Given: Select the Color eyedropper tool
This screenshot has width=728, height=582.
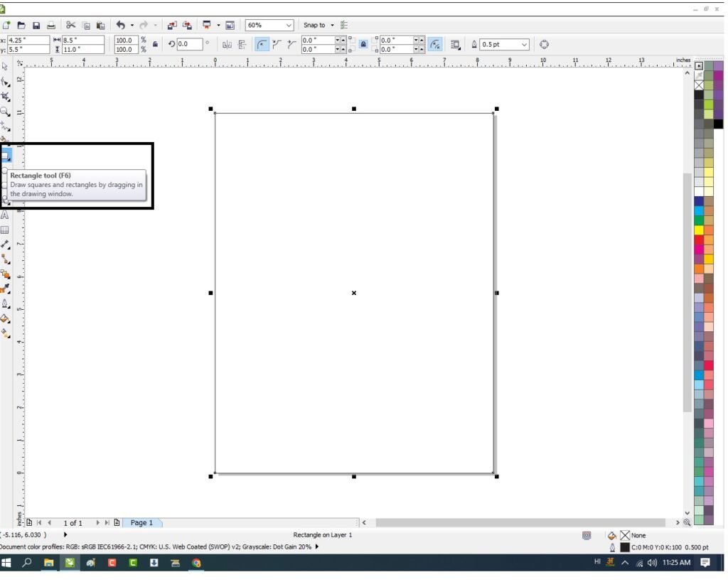Looking at the screenshot, I should [5, 289].
